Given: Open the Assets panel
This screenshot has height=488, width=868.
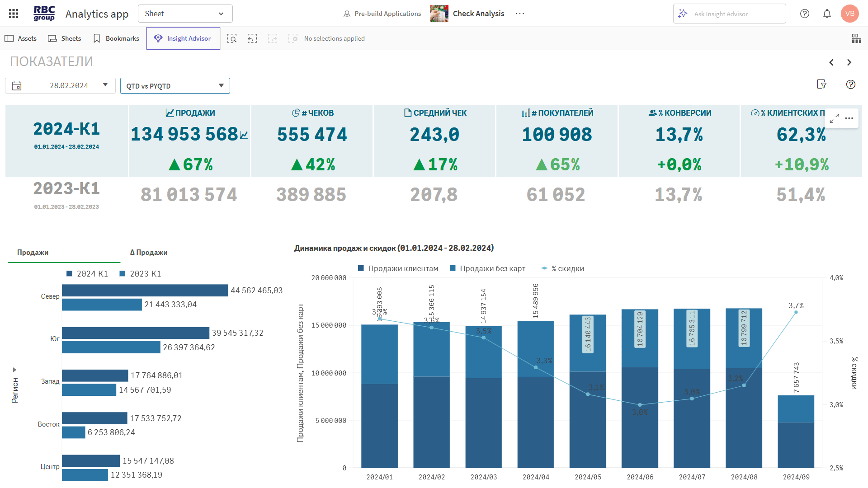Looking at the screenshot, I should tap(21, 38).
